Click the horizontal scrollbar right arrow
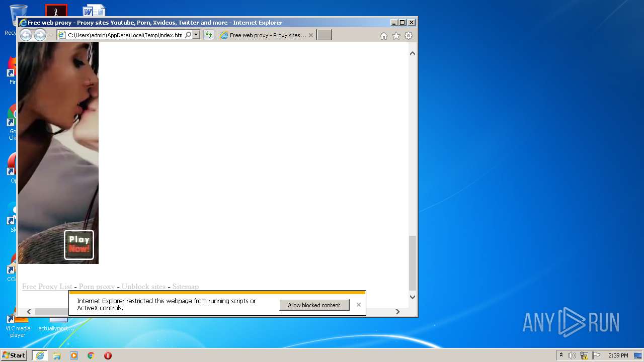The width and height of the screenshot is (644, 362). point(397,312)
